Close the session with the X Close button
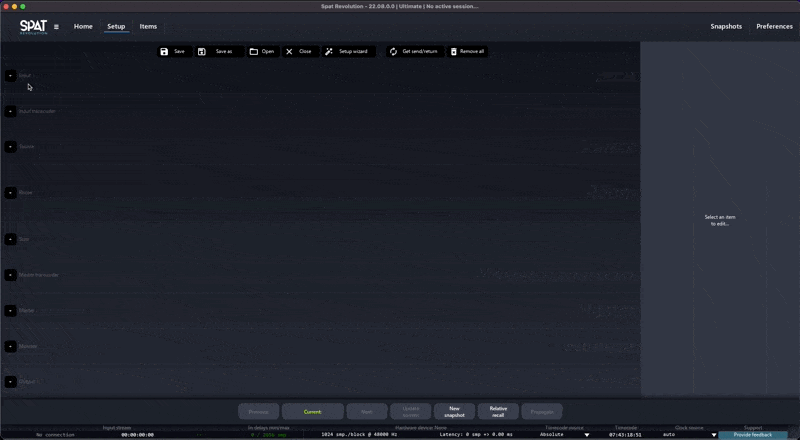 [x=300, y=52]
